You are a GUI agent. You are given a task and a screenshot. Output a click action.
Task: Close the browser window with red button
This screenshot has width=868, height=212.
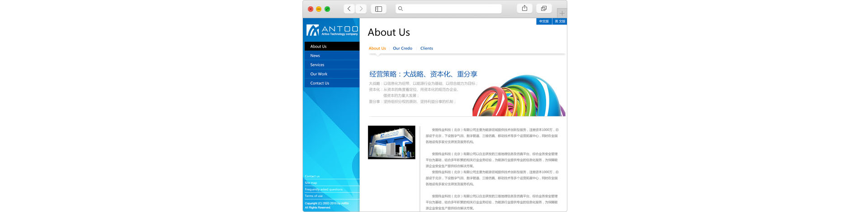point(311,9)
